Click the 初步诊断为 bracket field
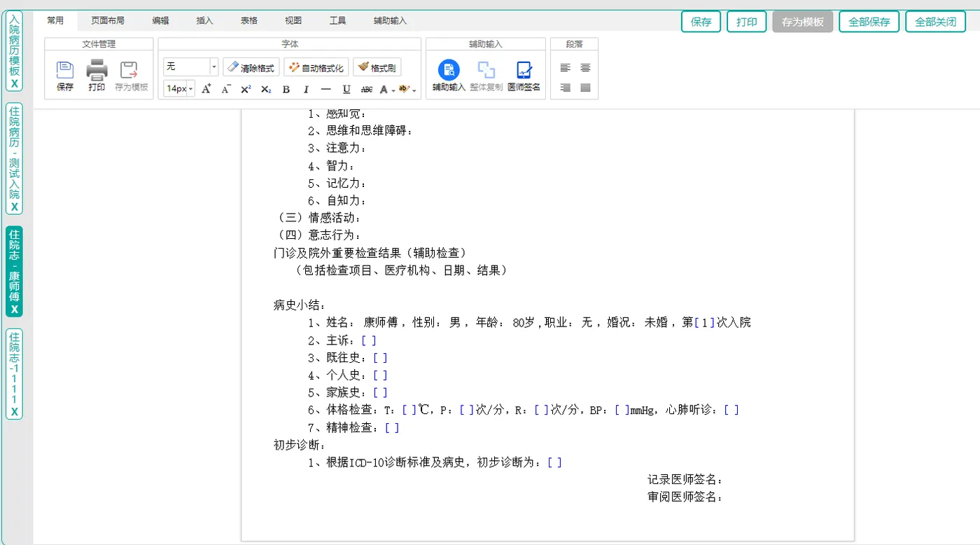The height and width of the screenshot is (545, 980). point(554,462)
